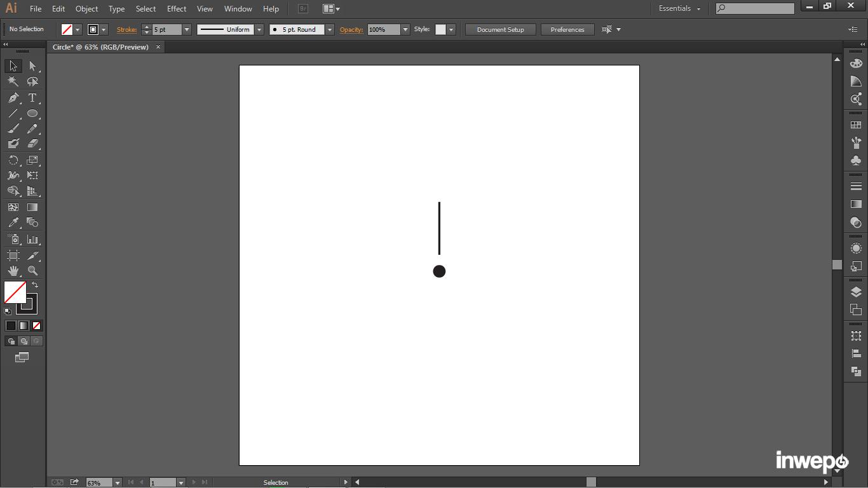Select the Hand tool
This screenshot has width=868, height=488.
click(13, 271)
